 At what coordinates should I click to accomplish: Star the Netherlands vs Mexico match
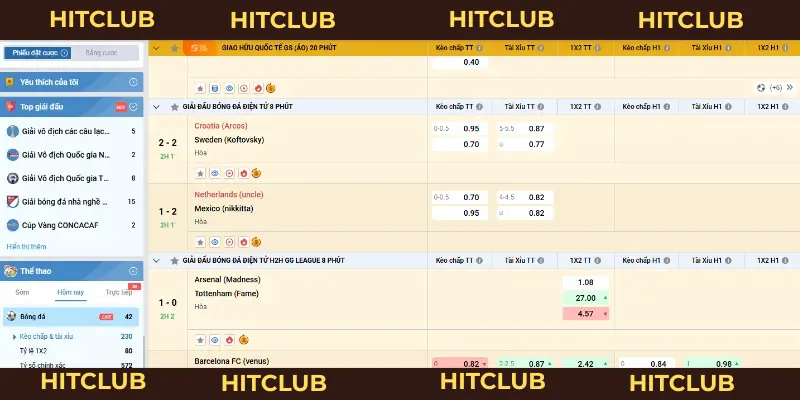201,242
